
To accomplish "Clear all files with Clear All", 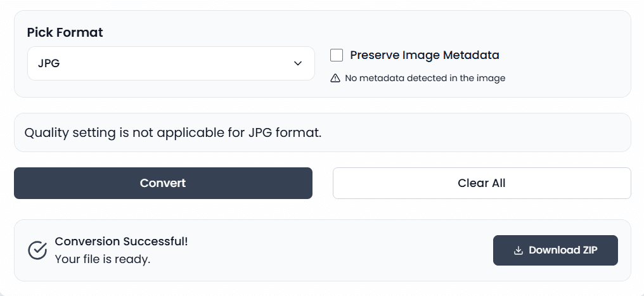I will [x=482, y=183].
